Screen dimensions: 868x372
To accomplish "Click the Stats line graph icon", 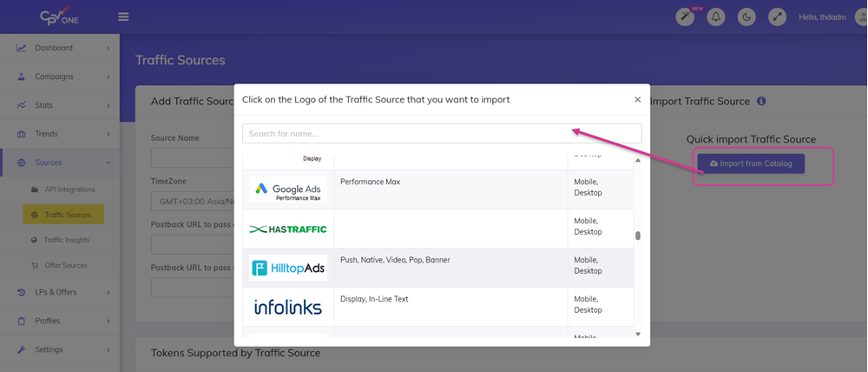I will [x=21, y=105].
